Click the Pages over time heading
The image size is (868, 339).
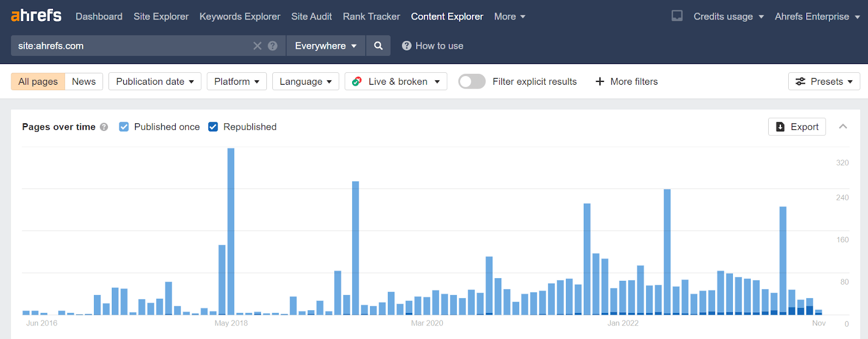59,127
